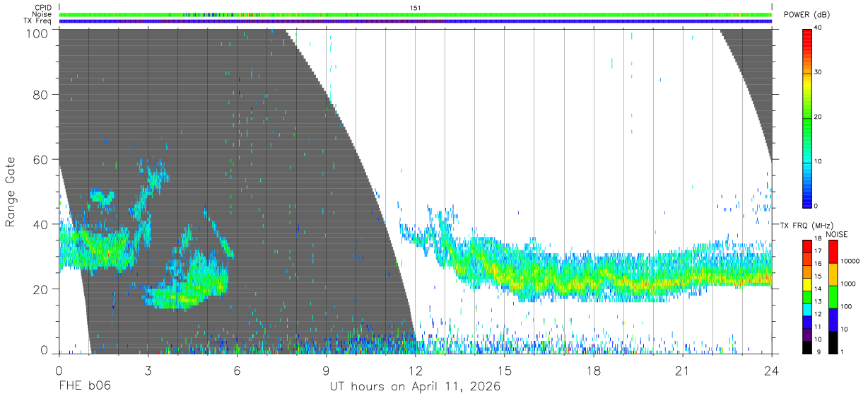Click the hour 15 label on time axis
This screenshot has width=868, height=401.
[x=505, y=371]
